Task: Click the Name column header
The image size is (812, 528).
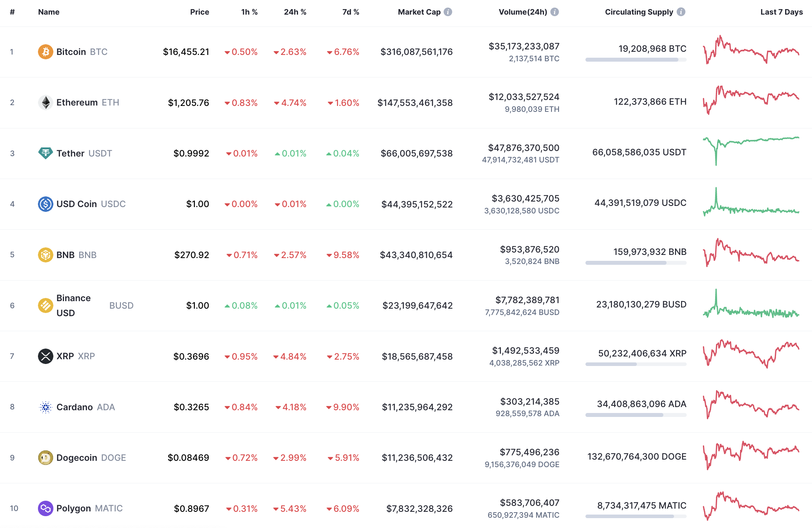Action: point(49,12)
